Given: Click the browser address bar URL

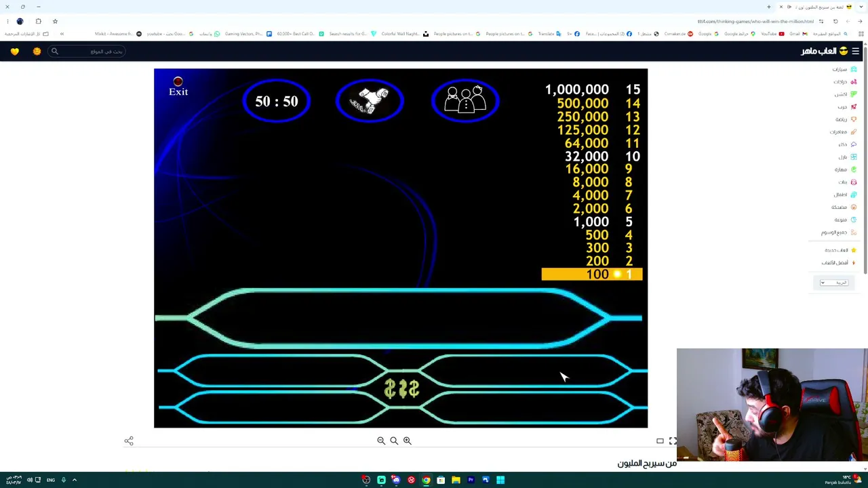Looking at the screenshot, I should pos(755,21).
